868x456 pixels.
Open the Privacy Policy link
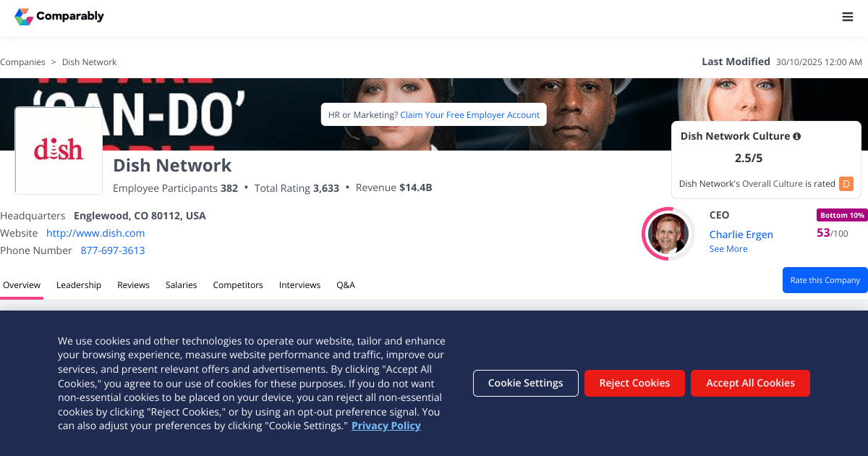[386, 426]
